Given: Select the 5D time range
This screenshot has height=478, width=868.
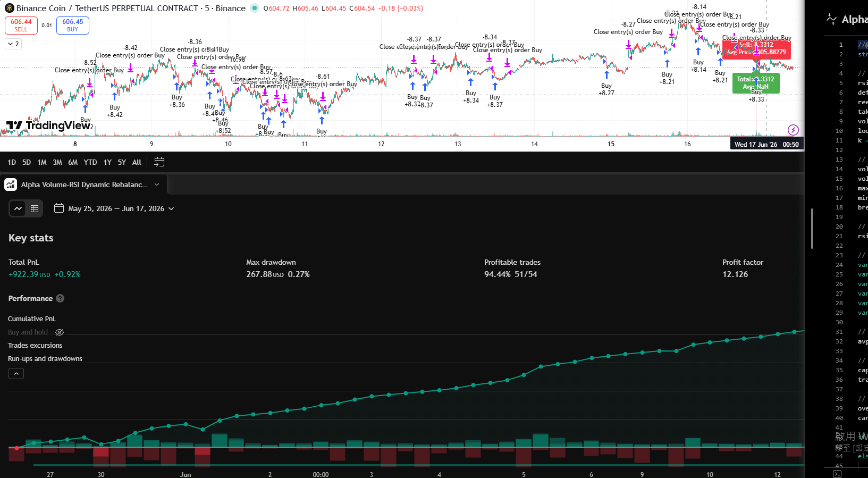Looking at the screenshot, I should (x=27, y=162).
